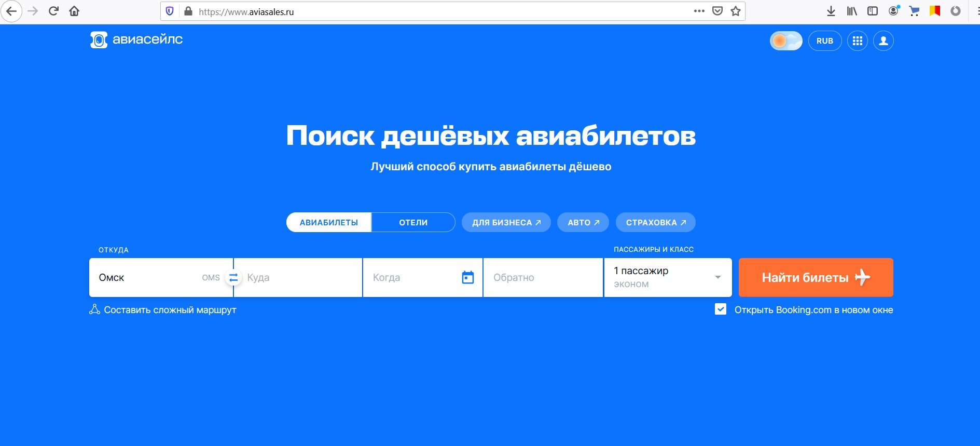Viewport: 980px width, 446px height.
Task: Click the Обратно return date field
Action: tap(543, 277)
